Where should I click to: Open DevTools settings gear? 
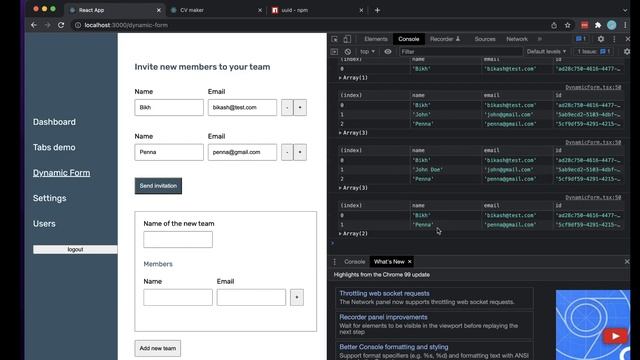601,39
